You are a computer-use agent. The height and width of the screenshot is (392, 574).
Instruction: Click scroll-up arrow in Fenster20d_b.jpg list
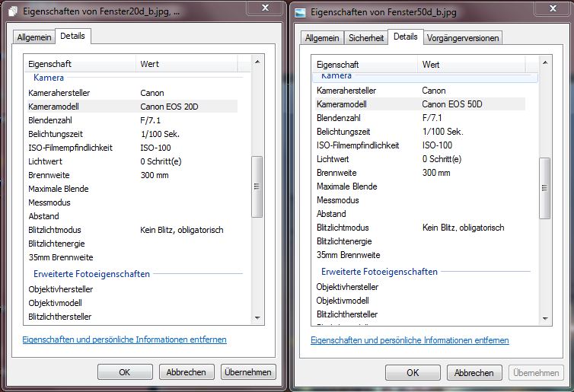pyautogui.click(x=257, y=62)
